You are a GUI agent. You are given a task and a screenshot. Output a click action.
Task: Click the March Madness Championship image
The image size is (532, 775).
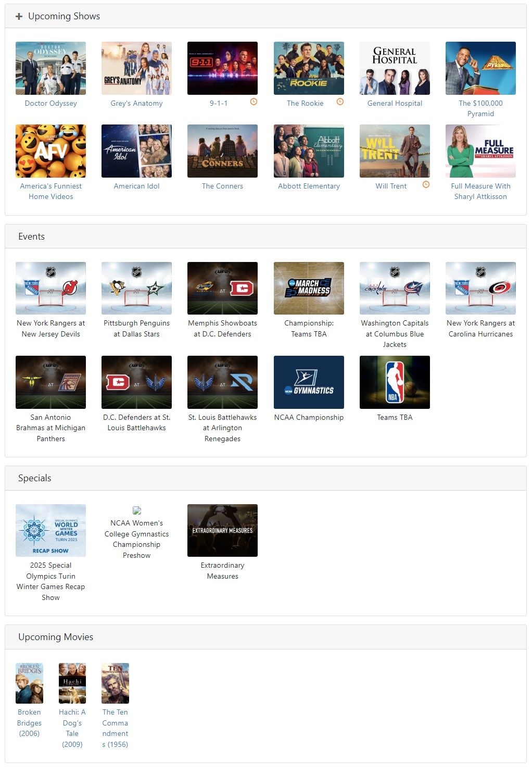point(309,288)
